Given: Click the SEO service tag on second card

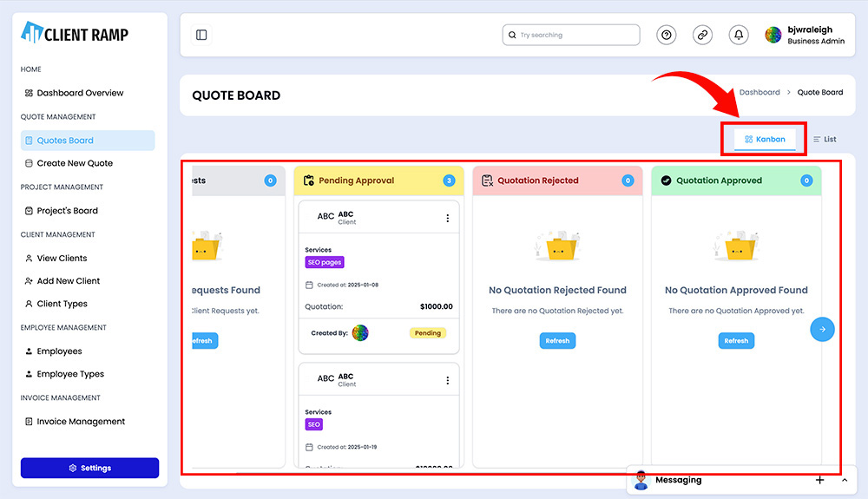Looking at the screenshot, I should (314, 424).
